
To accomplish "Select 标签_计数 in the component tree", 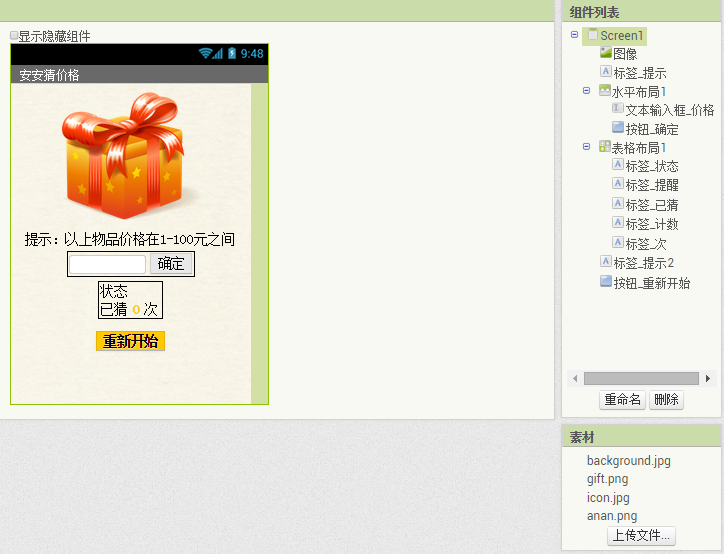I will tap(652, 224).
